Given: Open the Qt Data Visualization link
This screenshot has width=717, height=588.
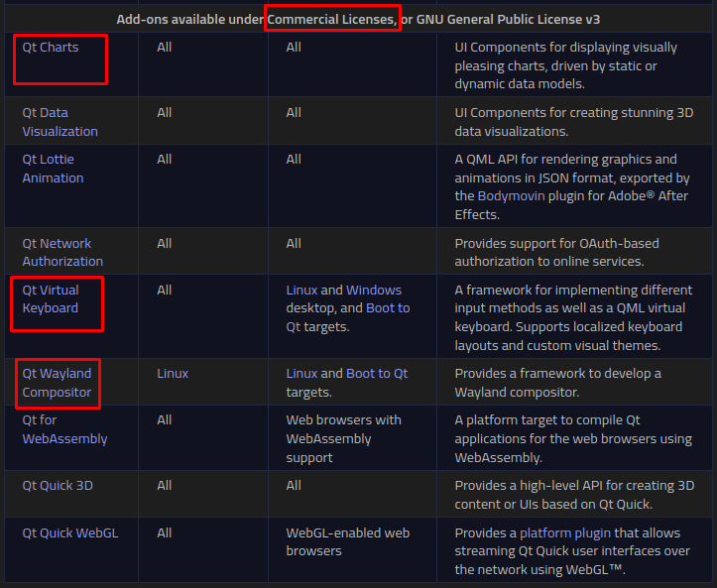Looking at the screenshot, I should pyautogui.click(x=60, y=122).
